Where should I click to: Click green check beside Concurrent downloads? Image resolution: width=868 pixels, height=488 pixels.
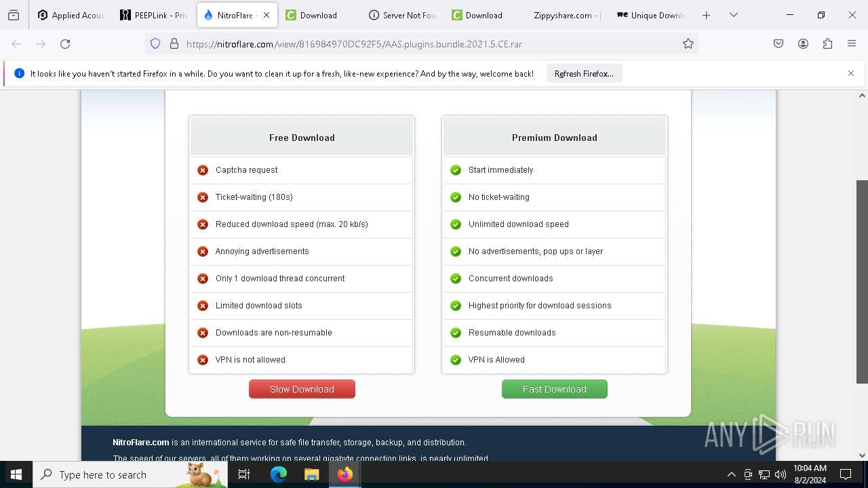[x=456, y=279]
